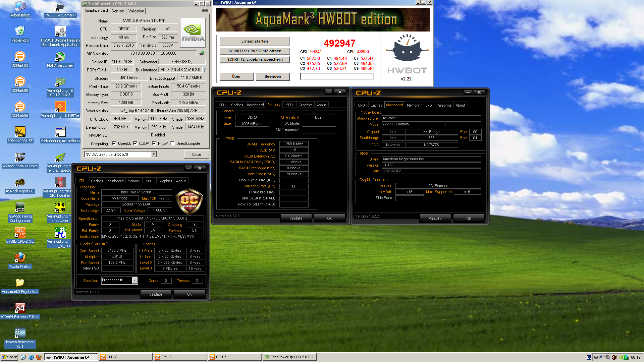
Task: Click the bus interface question mark icon
Action: point(204,70)
